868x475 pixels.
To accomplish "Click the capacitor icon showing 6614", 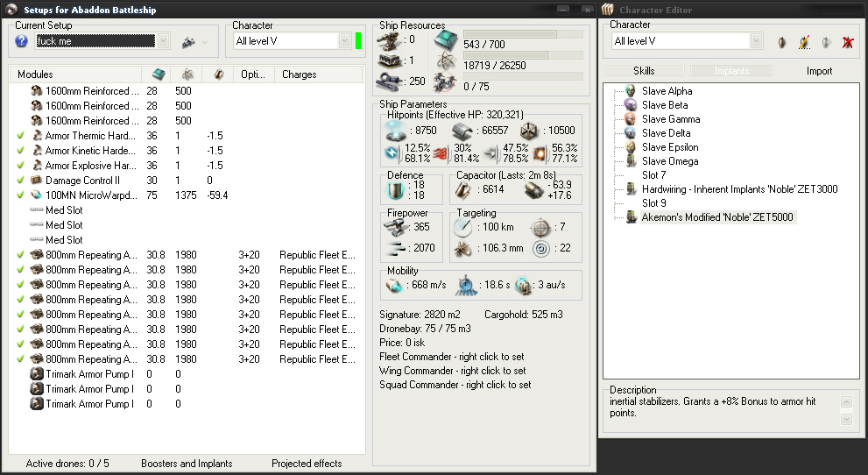I will pos(462,190).
